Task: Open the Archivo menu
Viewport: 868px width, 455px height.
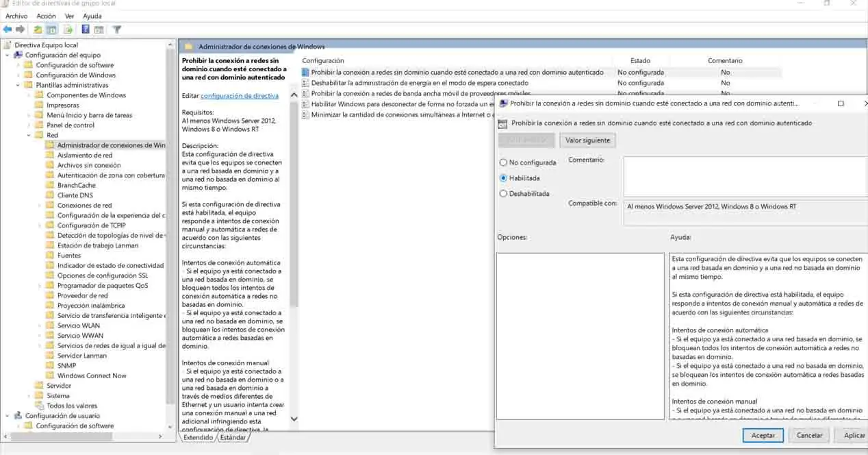Action: click(x=16, y=16)
